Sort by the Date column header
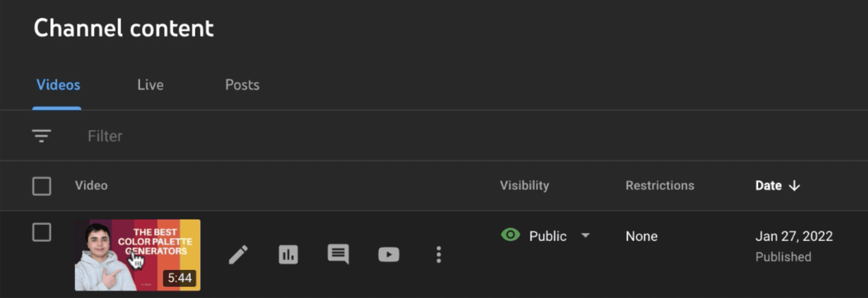The image size is (868, 298). pos(769,186)
